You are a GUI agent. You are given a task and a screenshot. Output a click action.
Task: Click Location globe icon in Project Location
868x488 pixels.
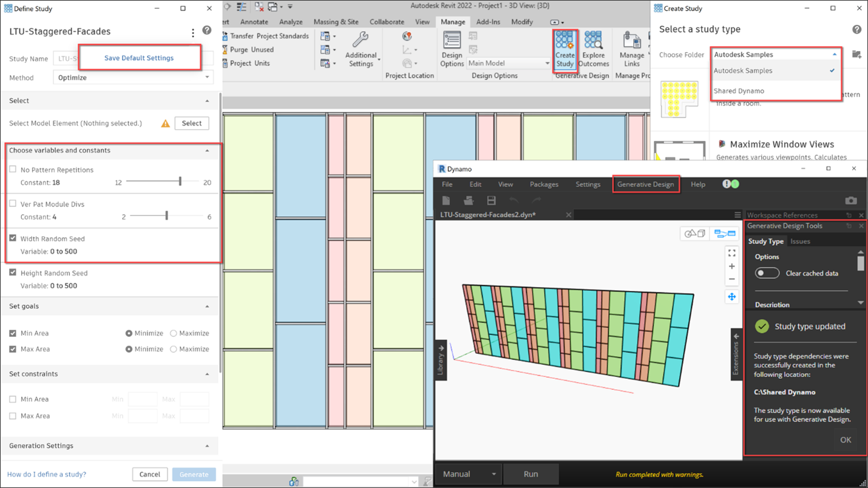407,36
